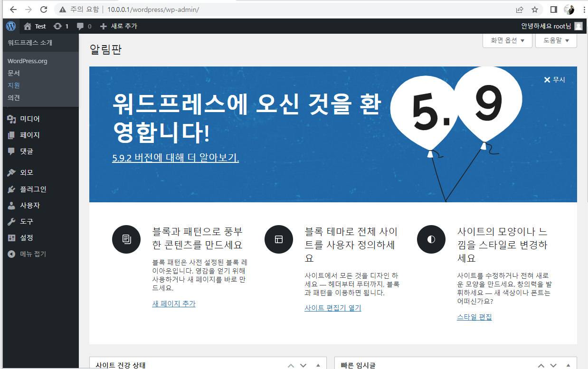Click the 설정 sliders icon

pyautogui.click(x=12, y=237)
